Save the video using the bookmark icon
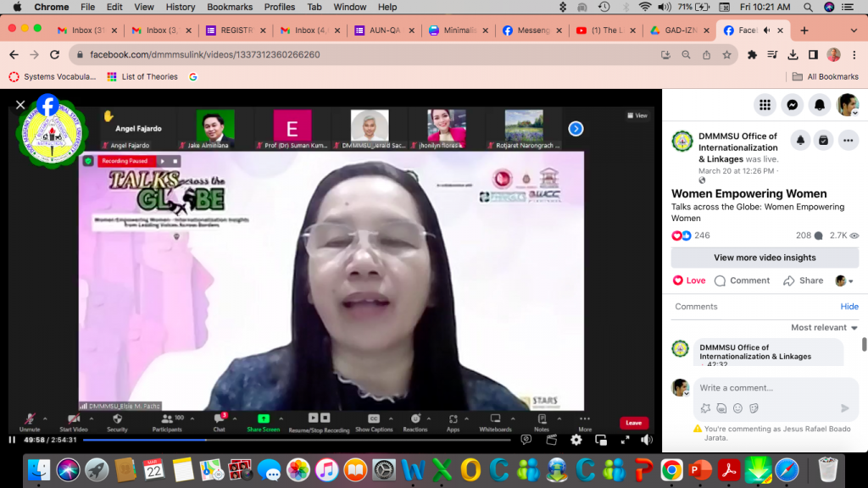 (824, 141)
